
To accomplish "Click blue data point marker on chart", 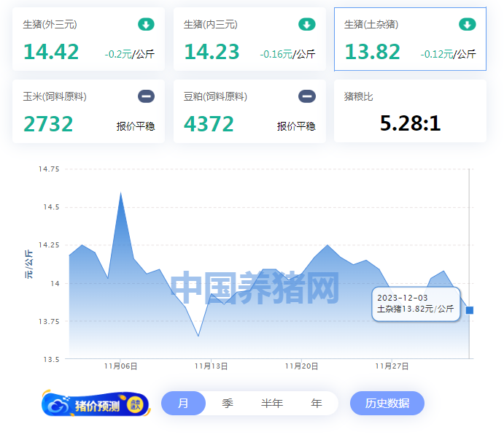I will [469, 310].
